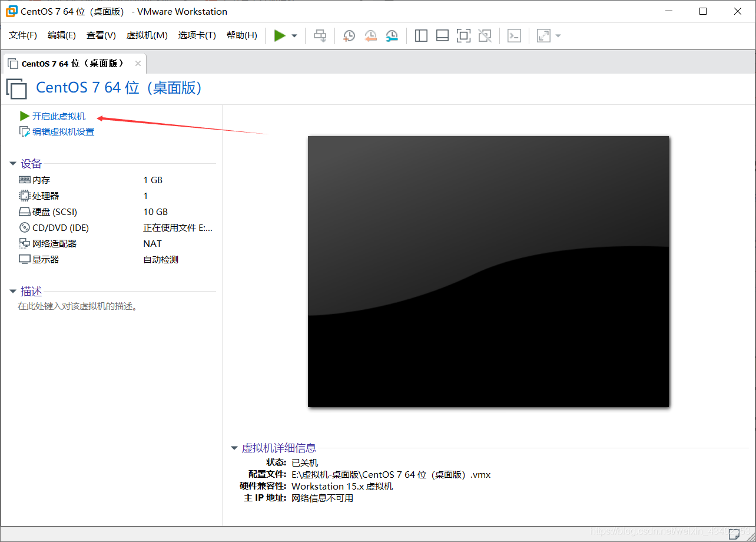The image size is (756, 542).
Task: Collapse the 虚拟机详细信息 section
Action: [x=234, y=448]
